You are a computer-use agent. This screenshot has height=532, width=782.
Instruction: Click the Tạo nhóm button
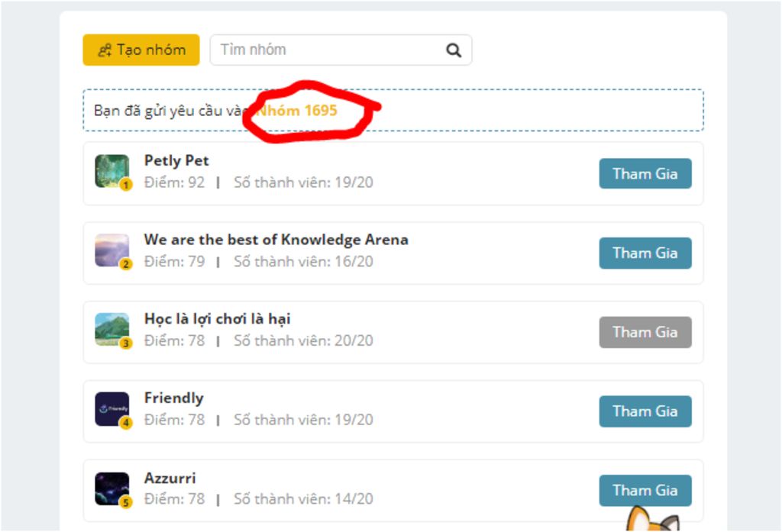pyautogui.click(x=141, y=50)
